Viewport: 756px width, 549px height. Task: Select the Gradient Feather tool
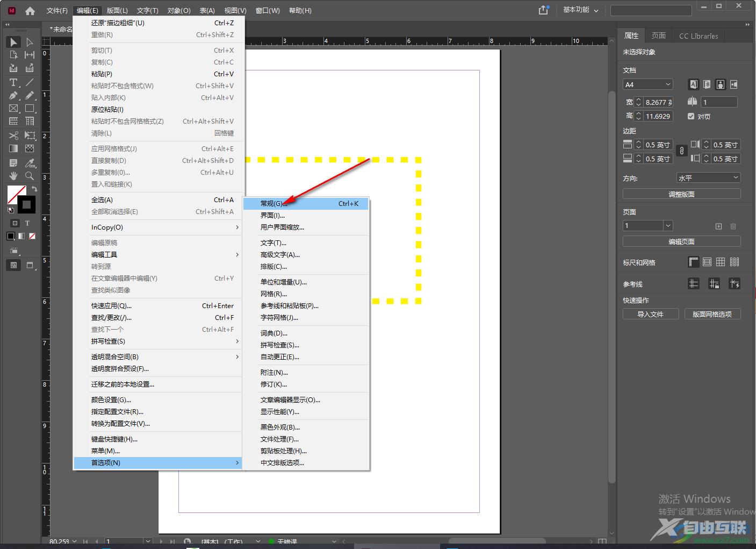point(30,148)
